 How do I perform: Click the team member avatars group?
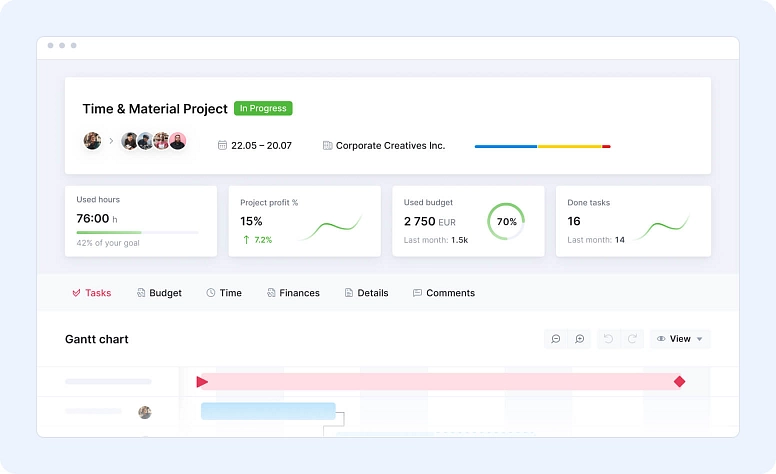[x=154, y=141]
